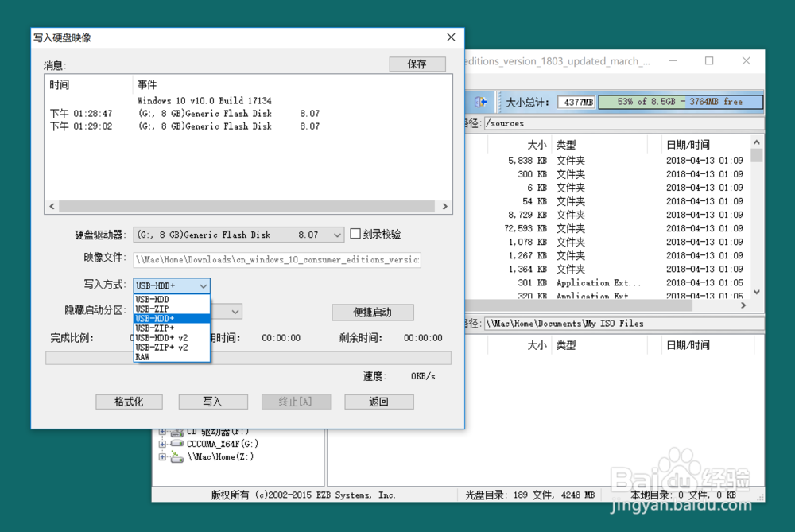The width and height of the screenshot is (795, 532).
Task: Click the up-folder icon in UltraISO toolbar
Action: click(481, 102)
